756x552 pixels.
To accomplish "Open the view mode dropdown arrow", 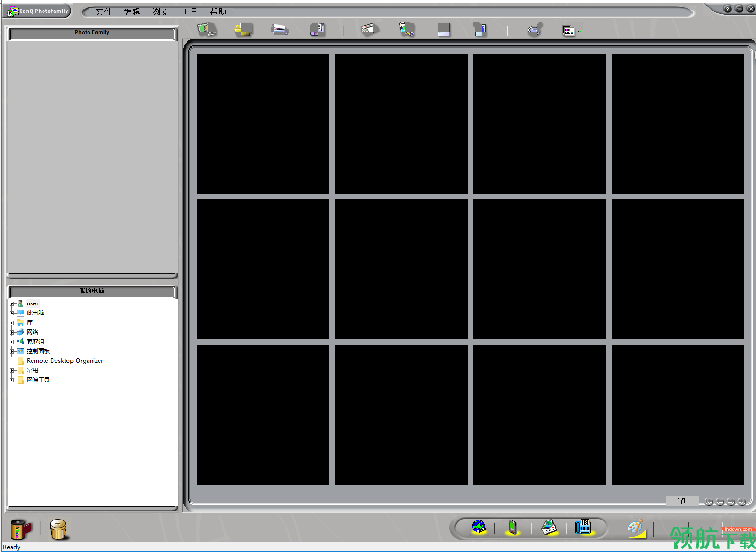I will pyautogui.click(x=580, y=32).
